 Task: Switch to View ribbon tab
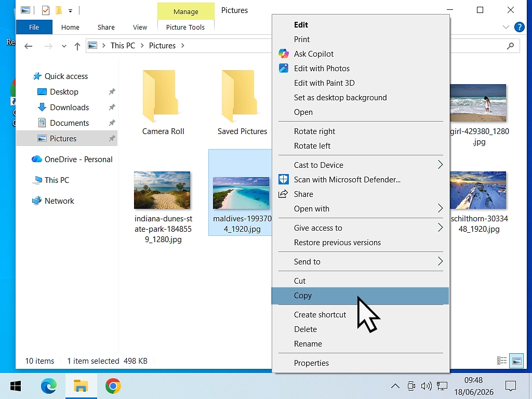(x=140, y=27)
